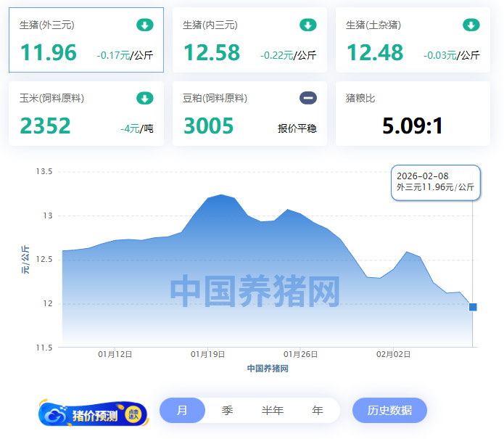Select the 生猪(内三元) 12.58 price card
This screenshot has width=504, height=439.
(249, 41)
